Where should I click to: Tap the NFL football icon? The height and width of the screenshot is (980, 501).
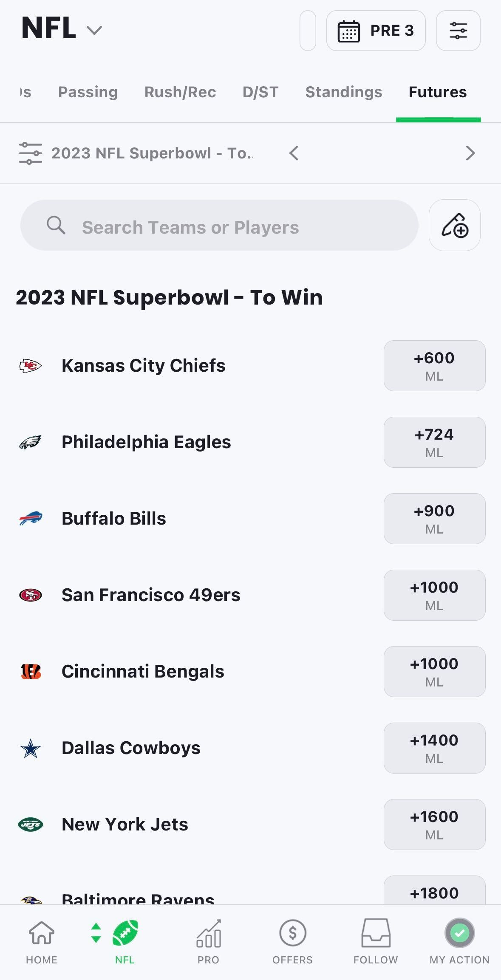125,933
